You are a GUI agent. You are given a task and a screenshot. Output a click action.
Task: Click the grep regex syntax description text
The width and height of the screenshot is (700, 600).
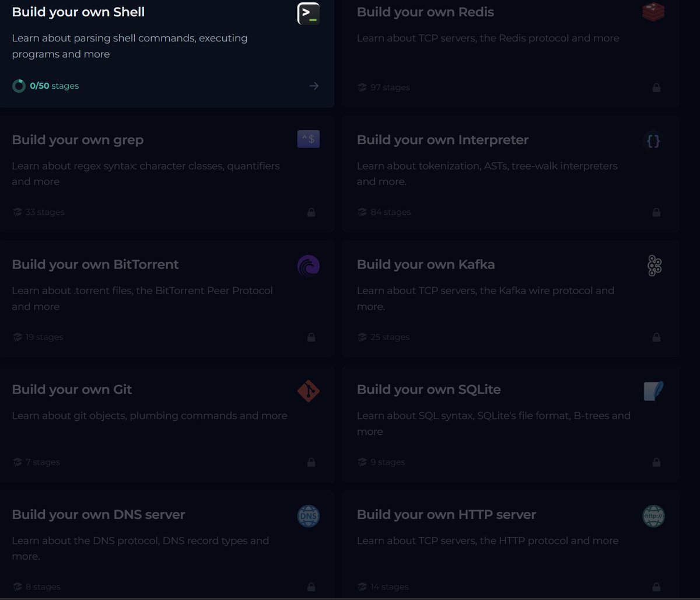click(146, 173)
